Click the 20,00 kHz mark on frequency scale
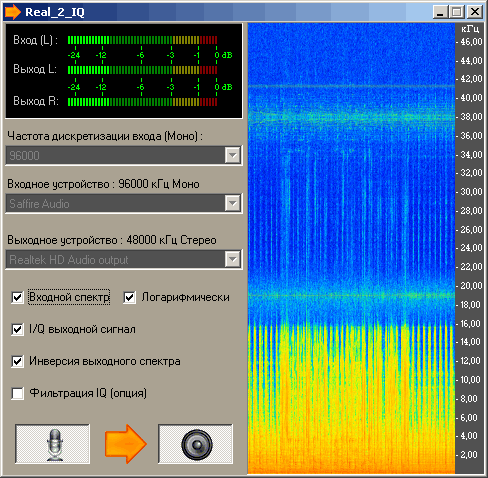The width and height of the screenshot is (488, 478). point(471,286)
